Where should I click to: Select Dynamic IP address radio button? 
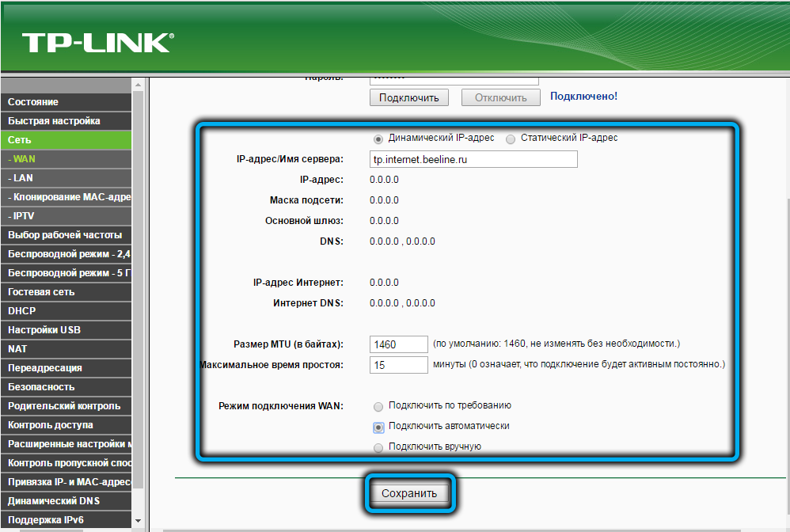(378, 139)
